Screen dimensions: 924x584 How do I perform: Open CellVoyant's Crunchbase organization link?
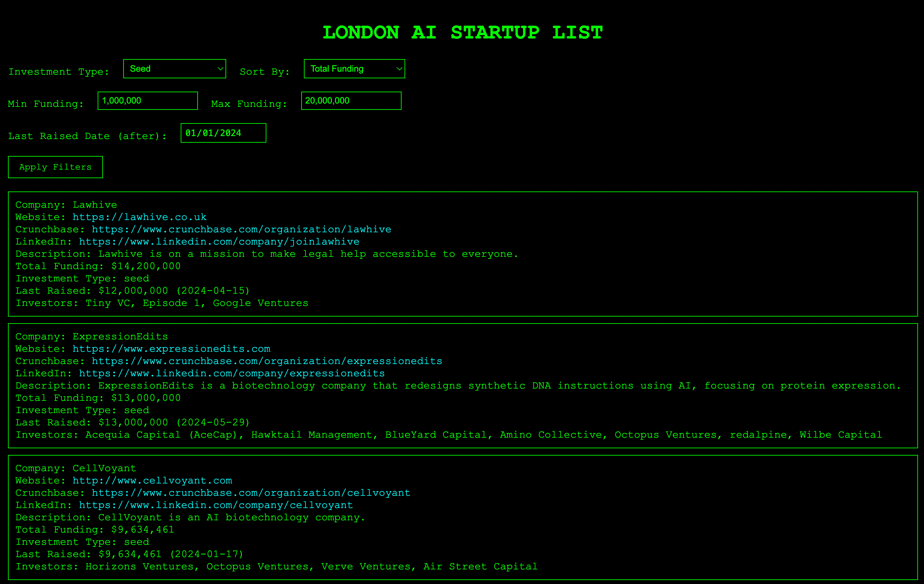coord(250,493)
